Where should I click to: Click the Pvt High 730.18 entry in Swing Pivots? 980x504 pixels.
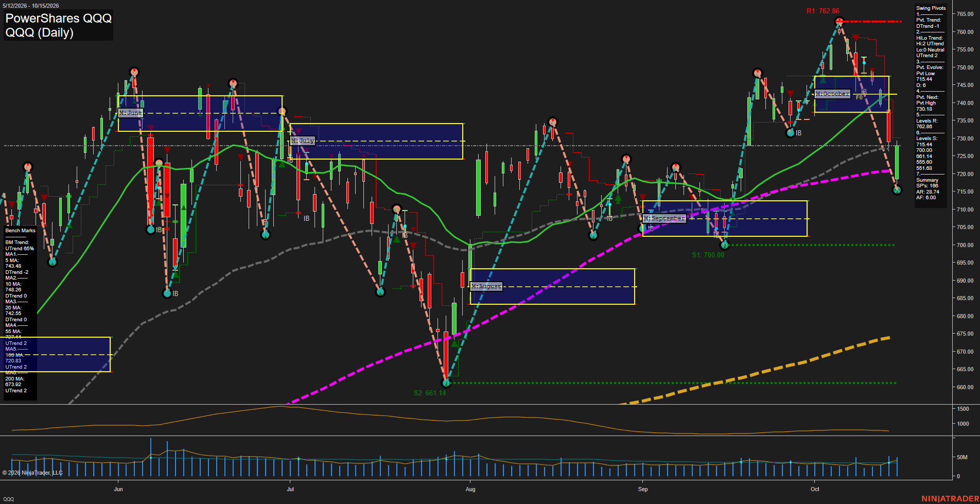(x=926, y=106)
